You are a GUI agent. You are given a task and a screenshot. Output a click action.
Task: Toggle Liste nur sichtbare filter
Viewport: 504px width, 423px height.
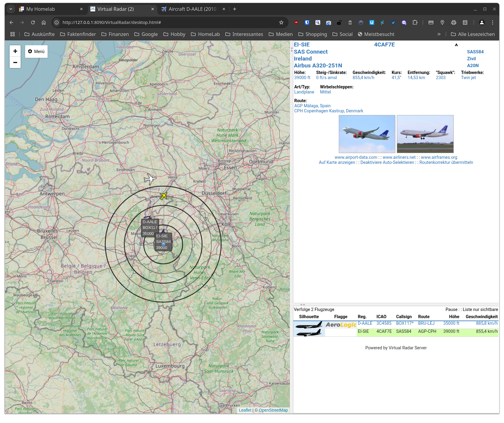pyautogui.click(x=480, y=309)
